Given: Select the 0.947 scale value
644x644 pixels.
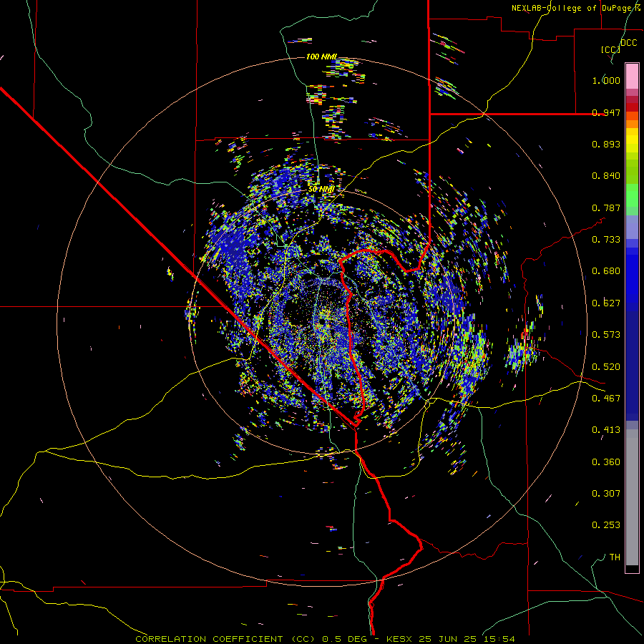Looking at the screenshot, I should (606, 112).
